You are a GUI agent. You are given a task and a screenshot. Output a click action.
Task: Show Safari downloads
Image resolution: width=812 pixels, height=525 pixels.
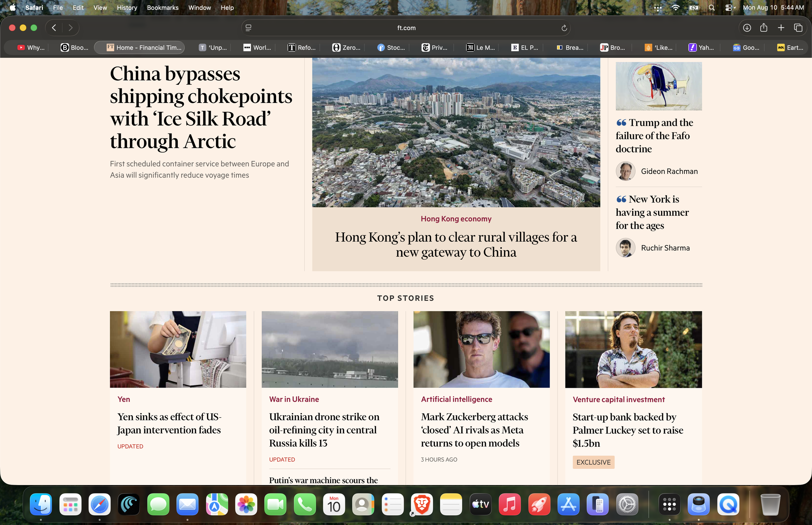[x=747, y=28]
